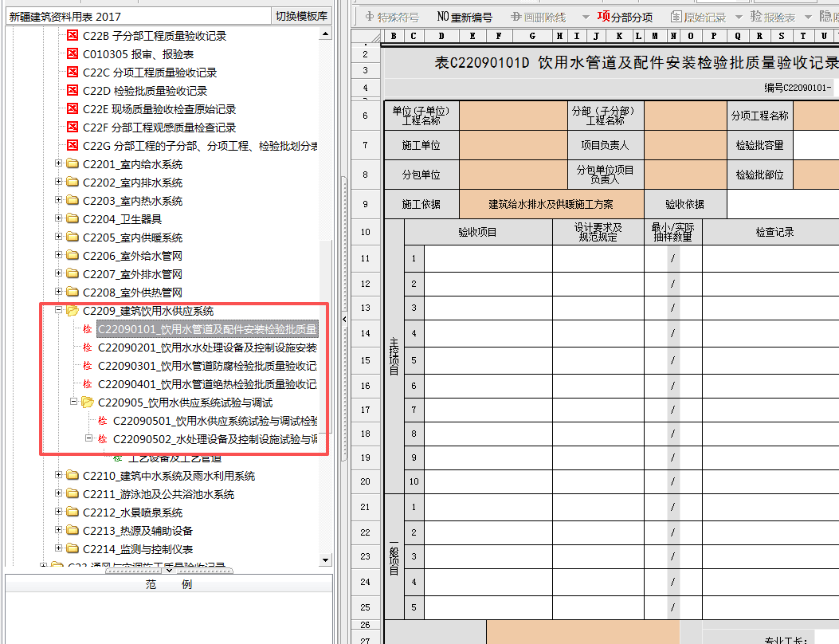Screen dimensions: 839x644
Task: Click the C2204_卫生器具 folder icon
Action: click(x=73, y=219)
